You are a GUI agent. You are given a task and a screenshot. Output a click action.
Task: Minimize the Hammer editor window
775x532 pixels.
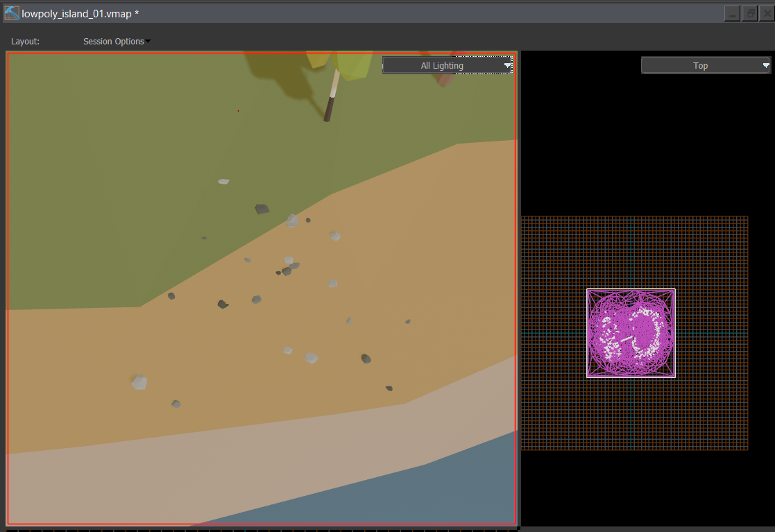732,12
